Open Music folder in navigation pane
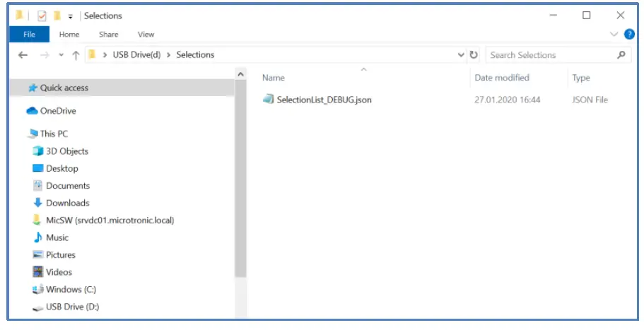This screenshot has height=330, width=644. point(50,237)
